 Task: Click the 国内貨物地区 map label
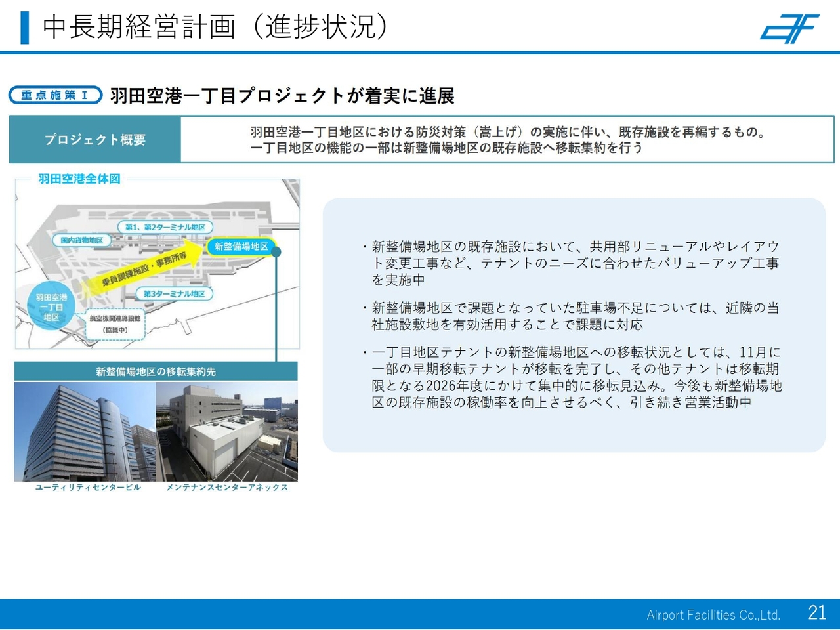tap(82, 240)
